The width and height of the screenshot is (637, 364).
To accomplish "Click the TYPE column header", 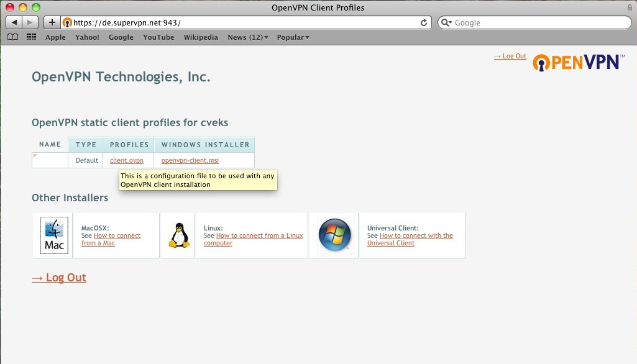I will (86, 145).
